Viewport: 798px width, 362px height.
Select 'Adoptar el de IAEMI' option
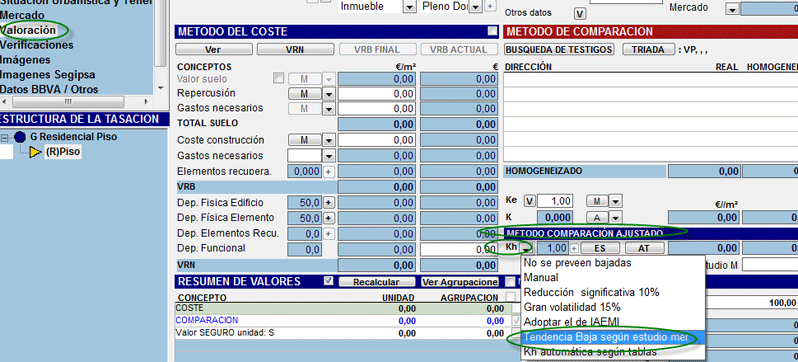tap(612, 322)
